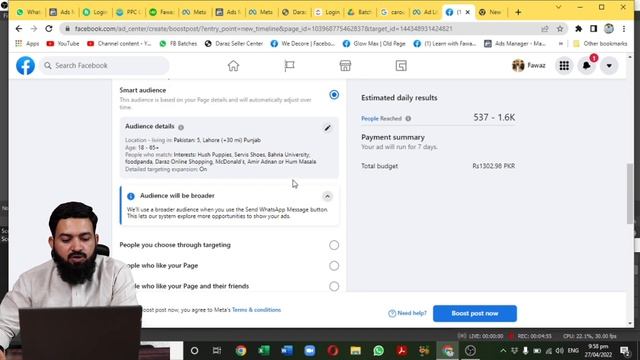Open Meta's Terms & conditions link

point(256,310)
